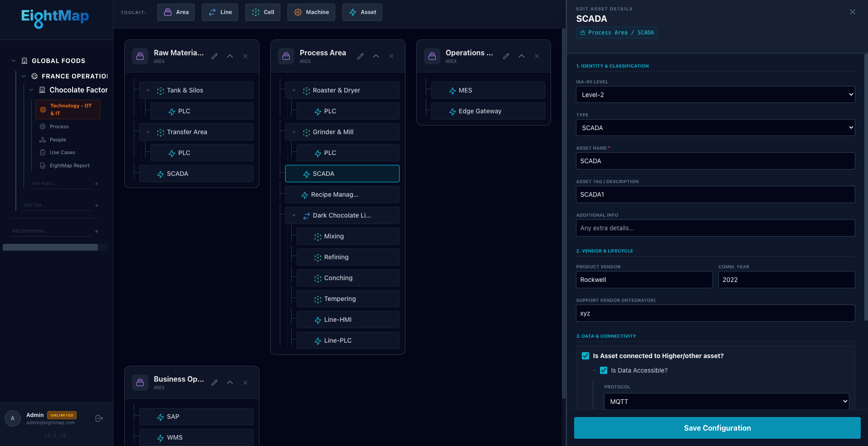Remove Raw Materials area with X icon
This screenshot has width=868, height=446.
(245, 56)
